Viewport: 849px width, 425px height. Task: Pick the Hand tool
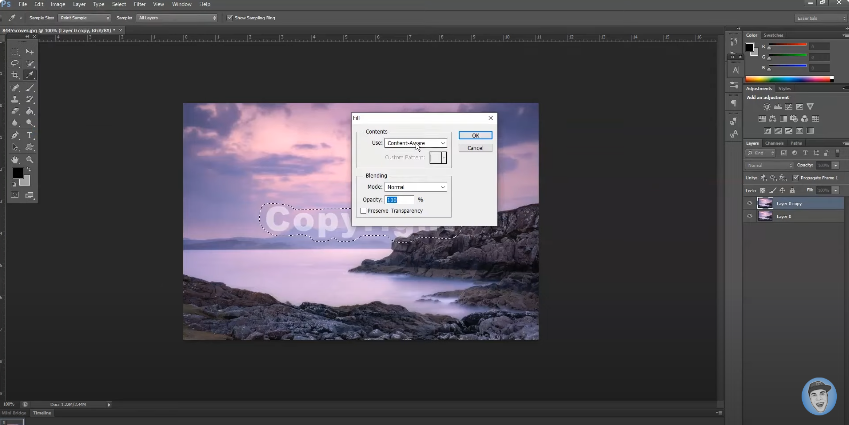click(16, 159)
